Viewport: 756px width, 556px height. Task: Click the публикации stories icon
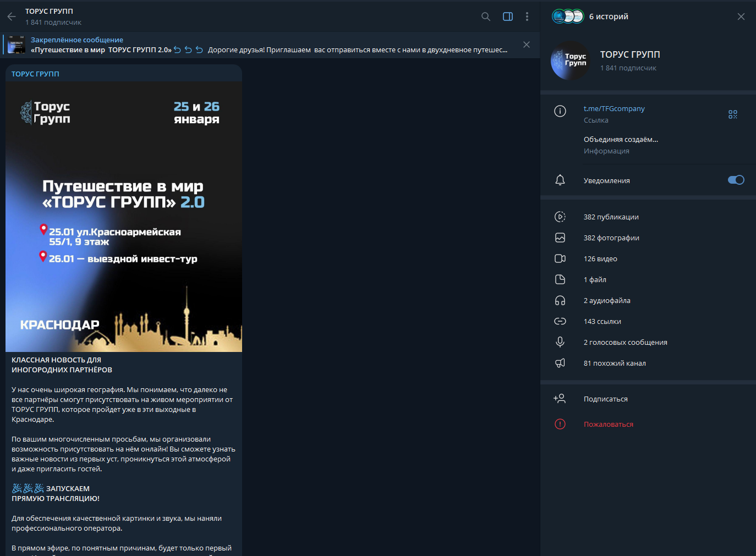tap(560, 217)
